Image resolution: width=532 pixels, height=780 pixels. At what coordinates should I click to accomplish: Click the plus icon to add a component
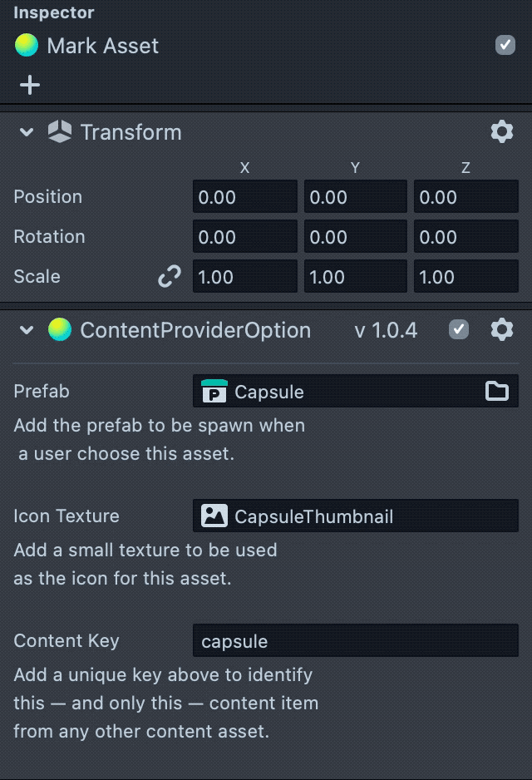coord(30,85)
